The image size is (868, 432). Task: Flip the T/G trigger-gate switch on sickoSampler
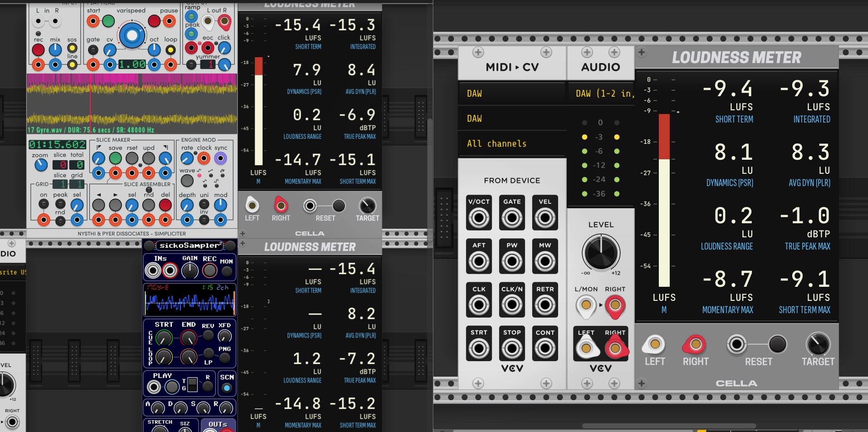tap(192, 385)
